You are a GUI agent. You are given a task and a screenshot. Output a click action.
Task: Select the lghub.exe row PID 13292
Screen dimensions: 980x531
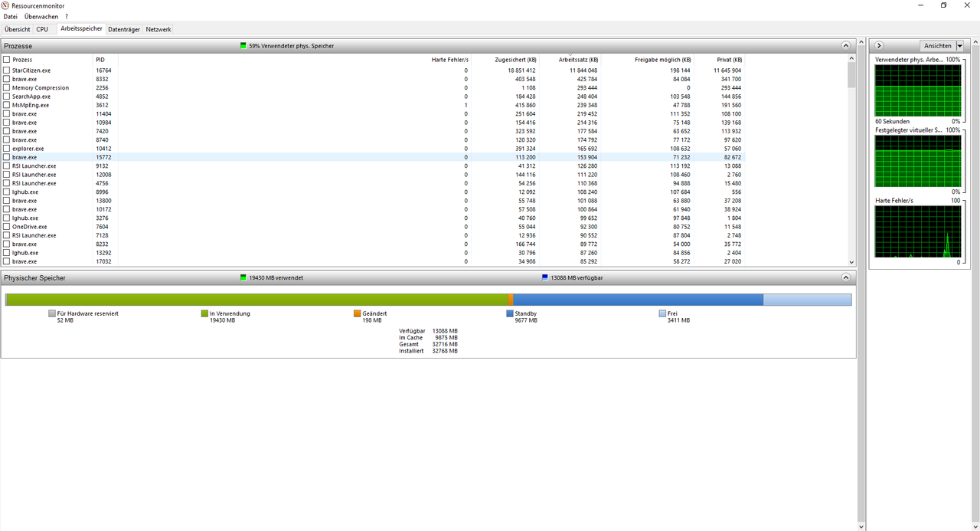click(374, 252)
